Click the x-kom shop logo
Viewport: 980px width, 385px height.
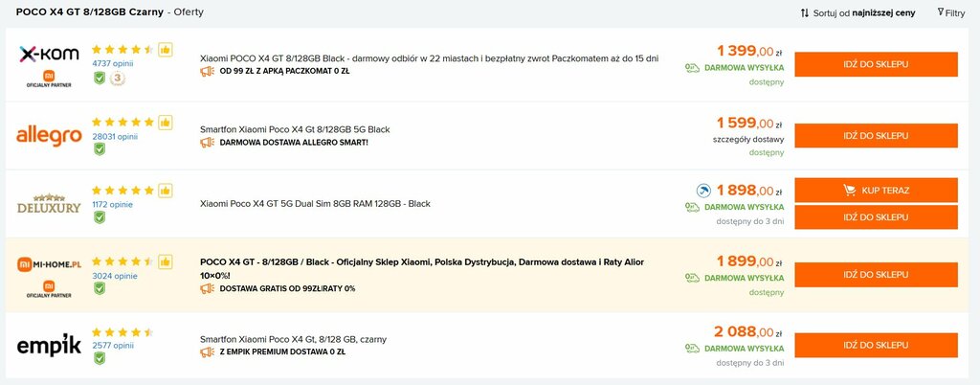[x=50, y=54]
